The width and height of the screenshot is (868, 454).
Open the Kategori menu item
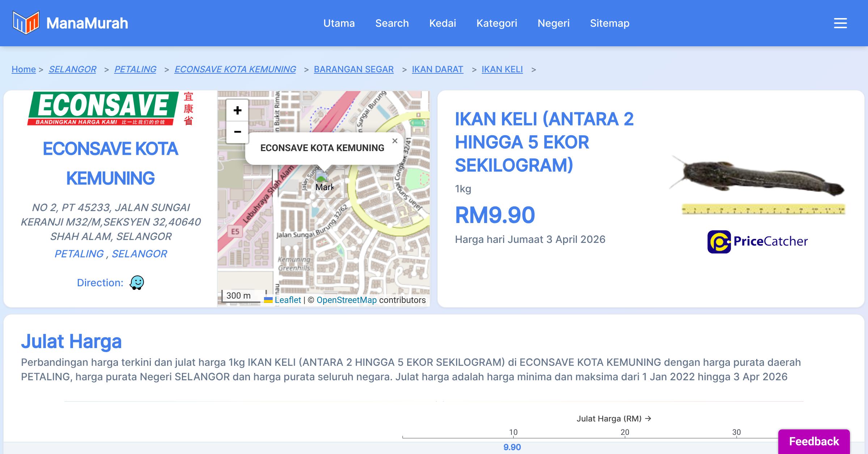tap(497, 23)
